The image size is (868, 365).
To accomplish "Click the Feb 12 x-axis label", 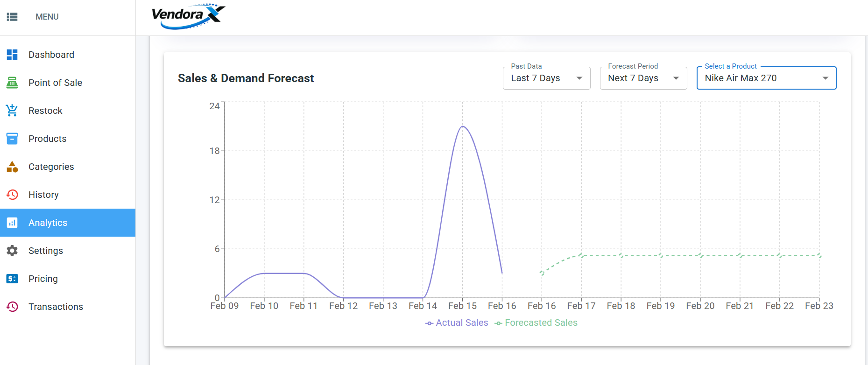I will pos(343,306).
